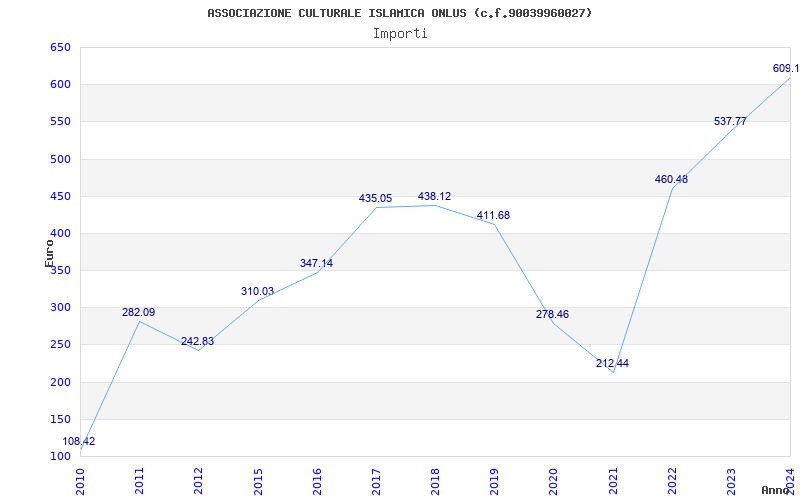The image size is (800, 500).
Task: Click the 2022 x-axis year label
Action: click(672, 482)
